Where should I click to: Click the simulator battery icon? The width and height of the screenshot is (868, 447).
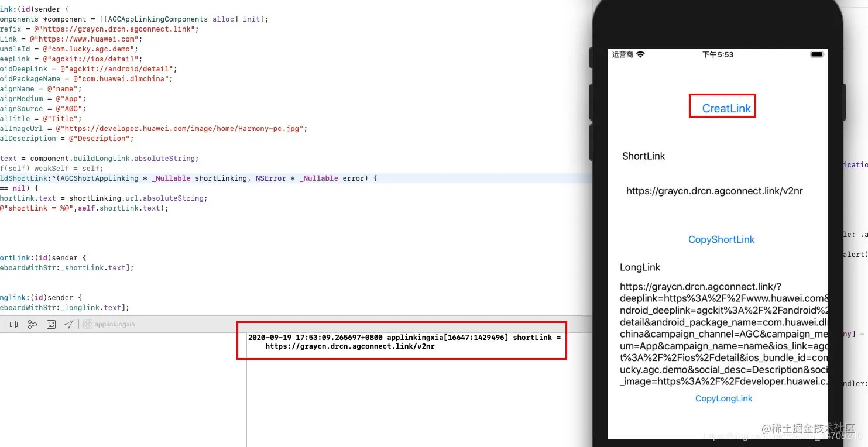pos(816,54)
